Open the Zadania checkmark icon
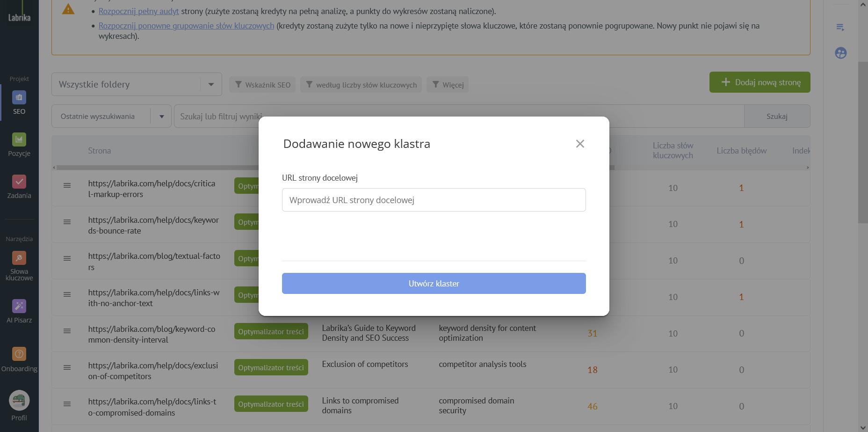The width and height of the screenshot is (868, 432). click(x=19, y=182)
